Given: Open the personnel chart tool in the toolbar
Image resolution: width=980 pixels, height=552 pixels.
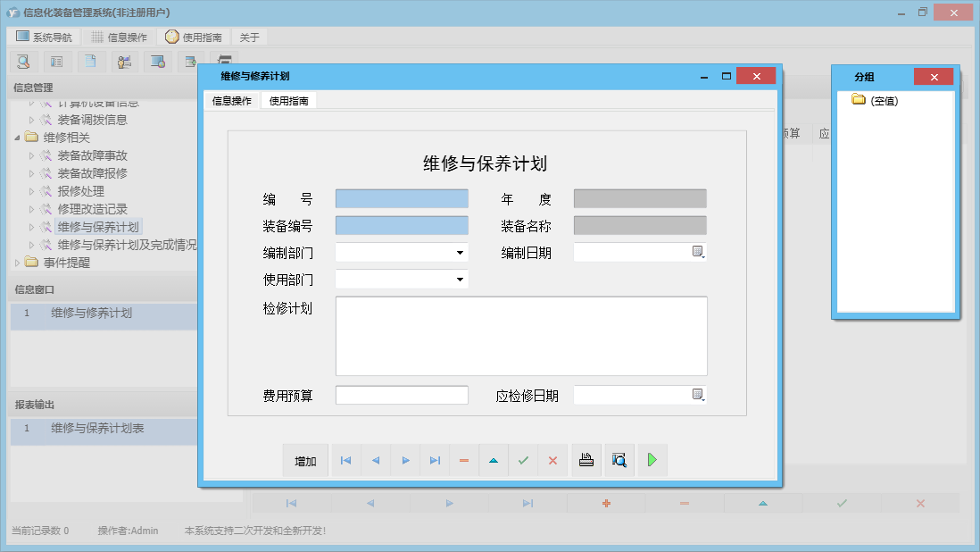Looking at the screenshot, I should (x=124, y=61).
